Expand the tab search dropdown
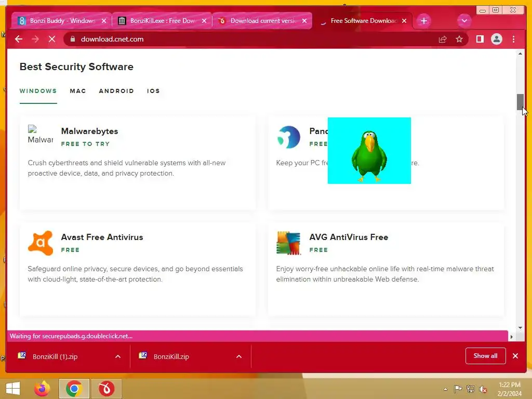532x399 pixels. (x=464, y=21)
